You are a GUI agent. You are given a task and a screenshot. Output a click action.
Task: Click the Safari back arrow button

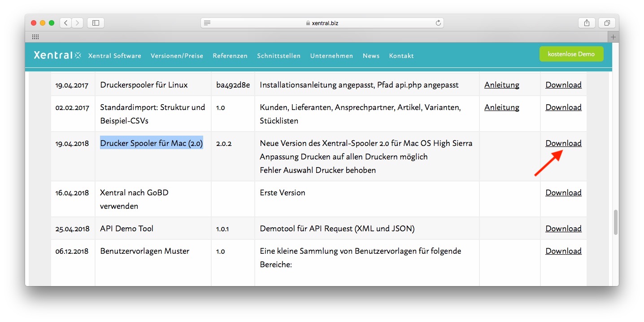(65, 23)
